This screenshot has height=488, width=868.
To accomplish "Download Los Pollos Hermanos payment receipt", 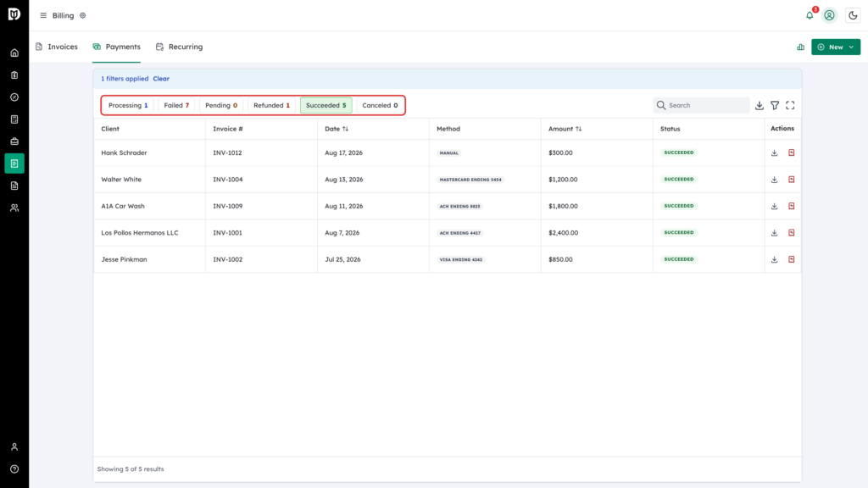I will 774,233.
